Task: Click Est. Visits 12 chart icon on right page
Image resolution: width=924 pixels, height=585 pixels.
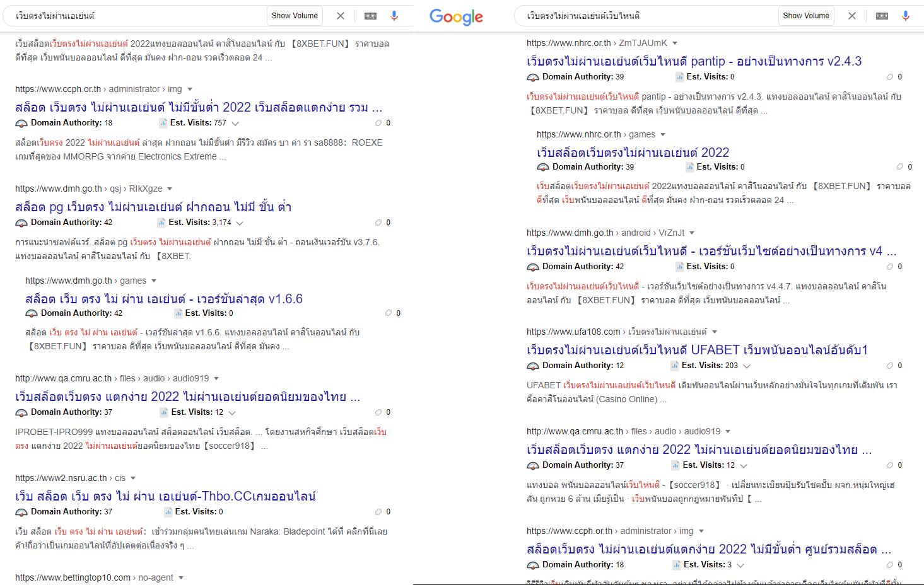Action: (676, 465)
